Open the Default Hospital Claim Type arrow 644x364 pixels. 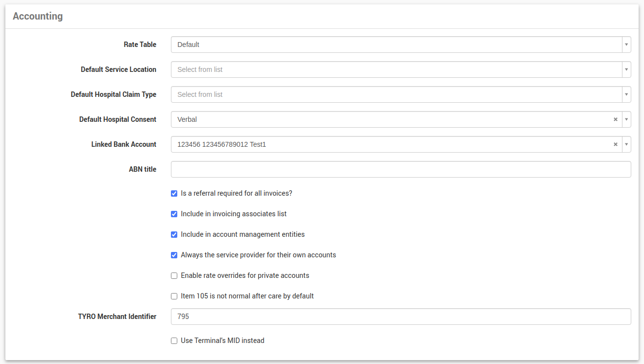pos(626,94)
